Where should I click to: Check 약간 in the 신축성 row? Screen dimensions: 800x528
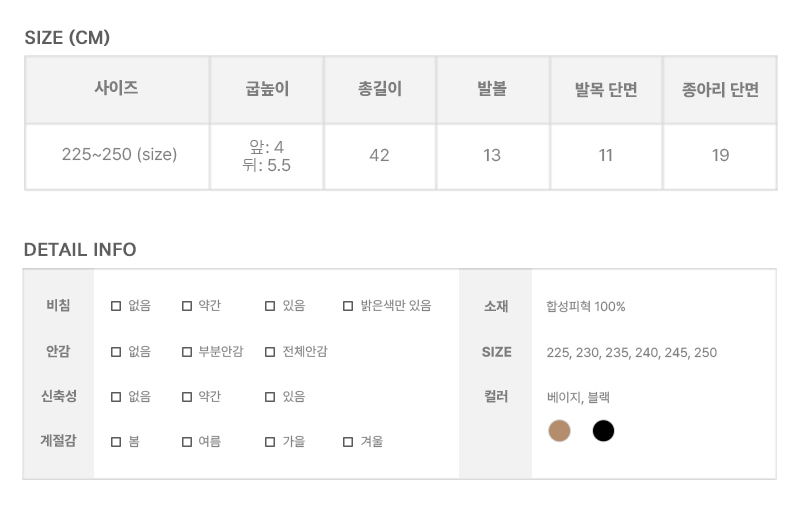click(187, 397)
